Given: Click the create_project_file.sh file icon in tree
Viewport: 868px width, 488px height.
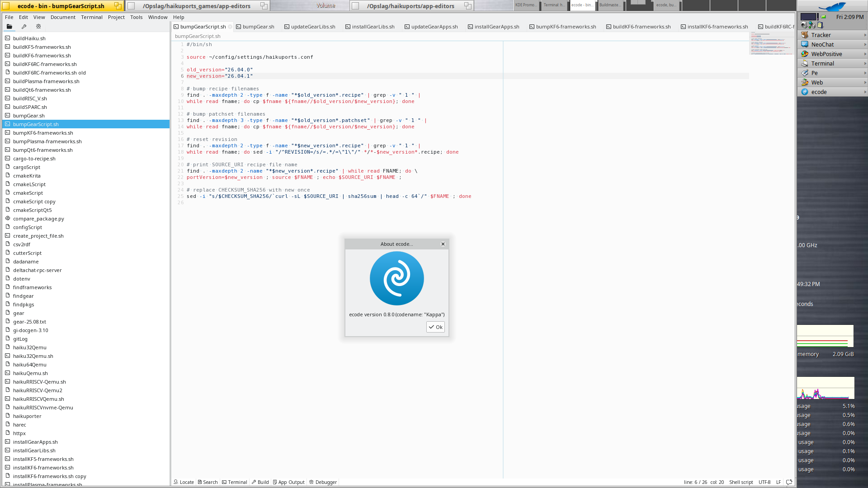Looking at the screenshot, I should click(x=8, y=235).
